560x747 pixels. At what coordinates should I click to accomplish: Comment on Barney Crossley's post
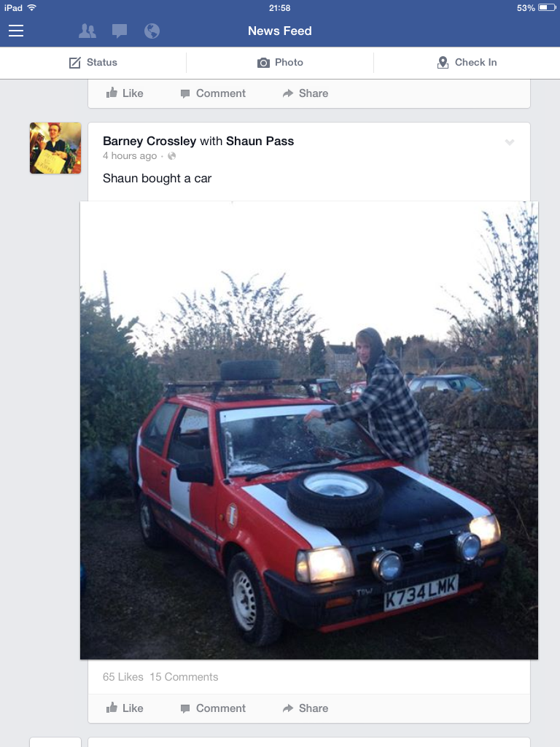point(214,708)
